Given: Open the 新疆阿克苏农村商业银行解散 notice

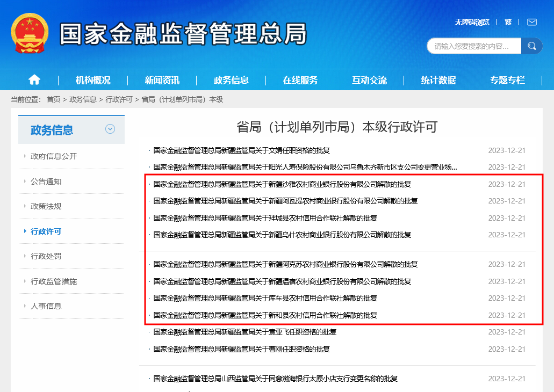Looking at the screenshot, I should click(285, 264).
